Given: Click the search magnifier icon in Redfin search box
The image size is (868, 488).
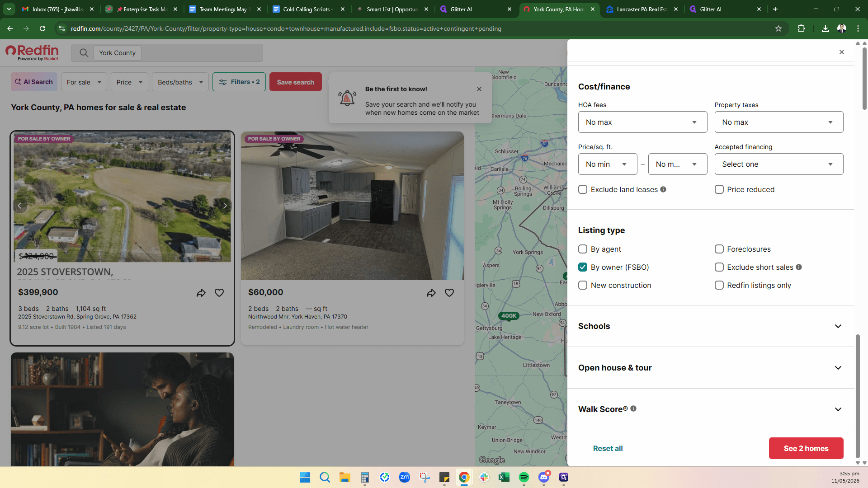Looking at the screenshot, I should 84,53.
